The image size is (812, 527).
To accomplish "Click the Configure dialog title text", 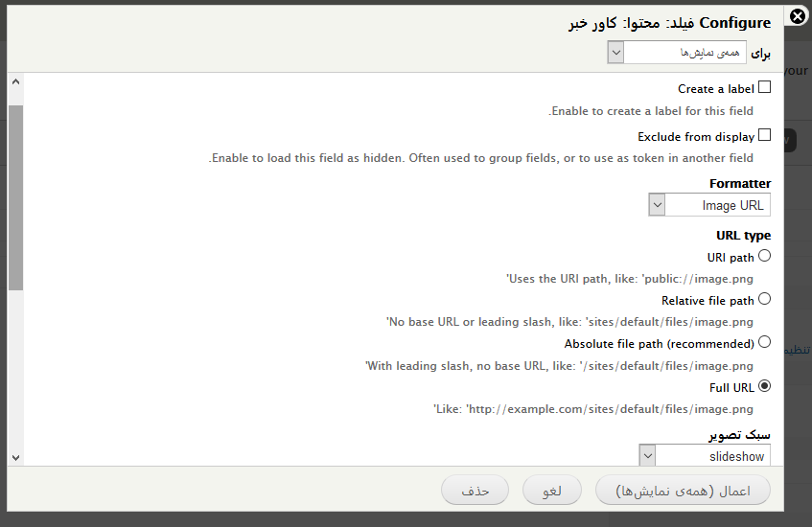I will [669, 23].
